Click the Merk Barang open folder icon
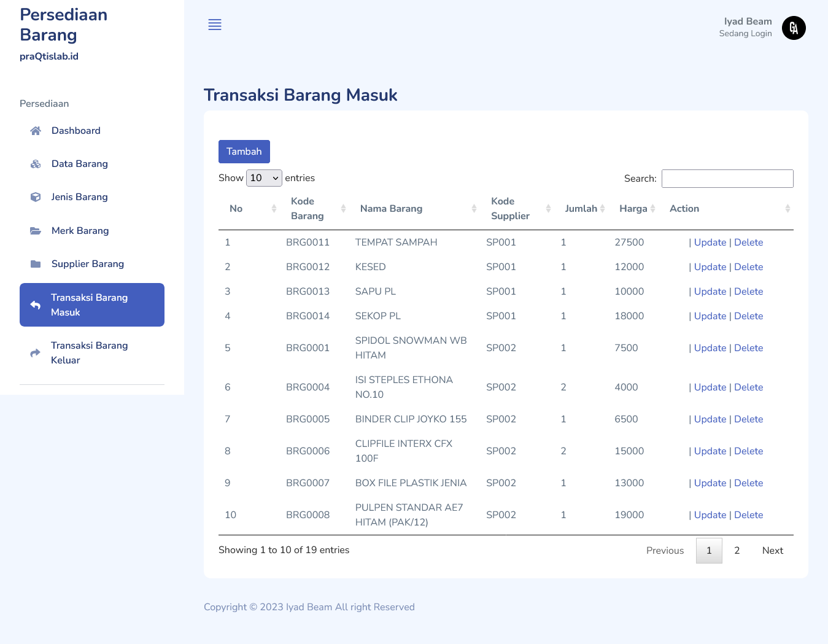 coord(36,231)
